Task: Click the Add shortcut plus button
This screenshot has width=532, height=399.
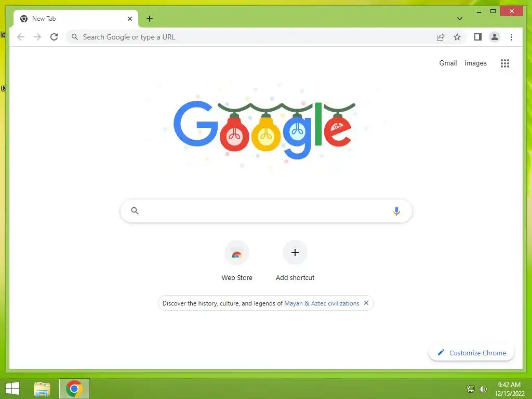Action: click(295, 261)
